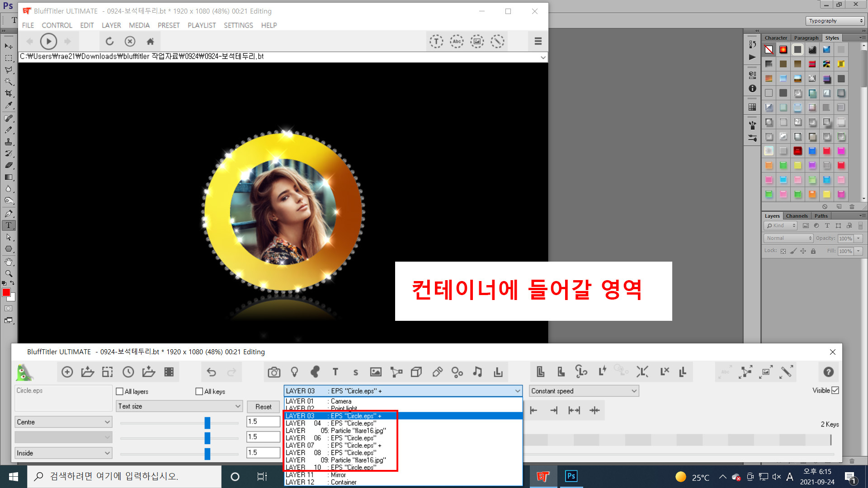This screenshot has height=488, width=868.
Task: Click the undo arrow icon
Action: pos(211,372)
